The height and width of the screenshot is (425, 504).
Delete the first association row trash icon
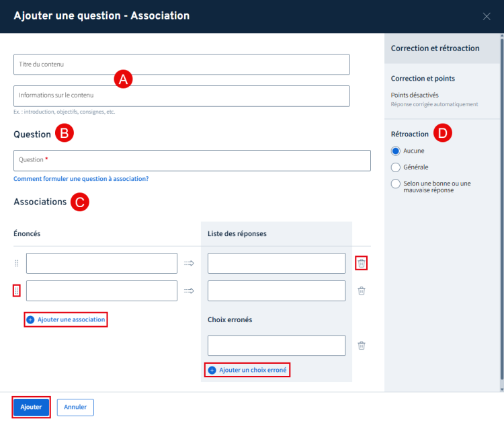[x=362, y=264]
